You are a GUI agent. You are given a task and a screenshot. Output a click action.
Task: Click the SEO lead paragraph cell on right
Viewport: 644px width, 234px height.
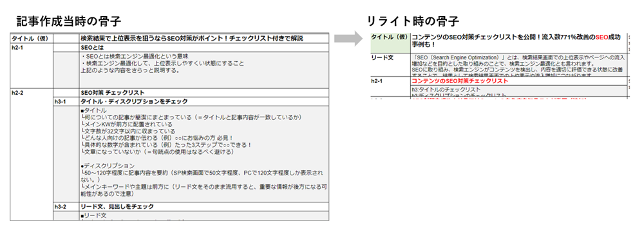click(518, 65)
